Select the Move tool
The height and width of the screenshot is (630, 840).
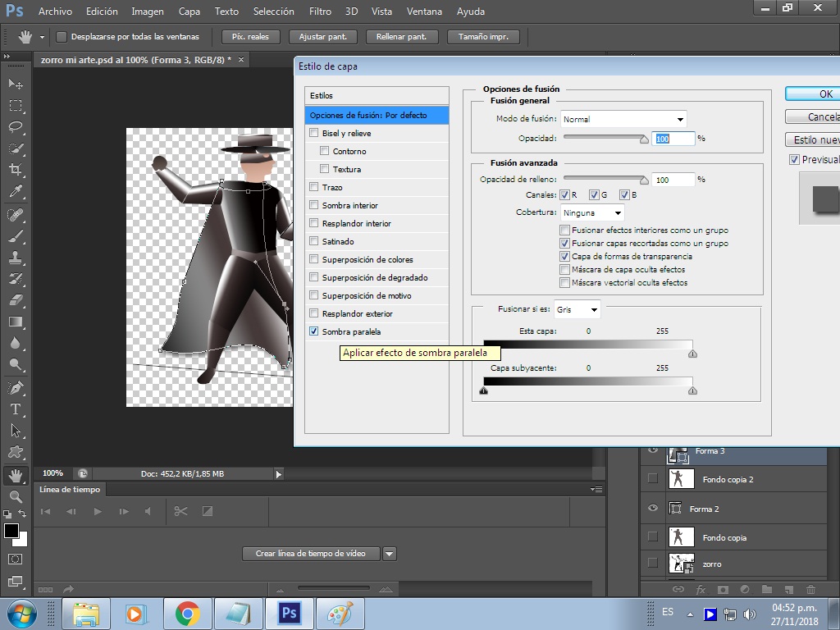click(x=16, y=84)
